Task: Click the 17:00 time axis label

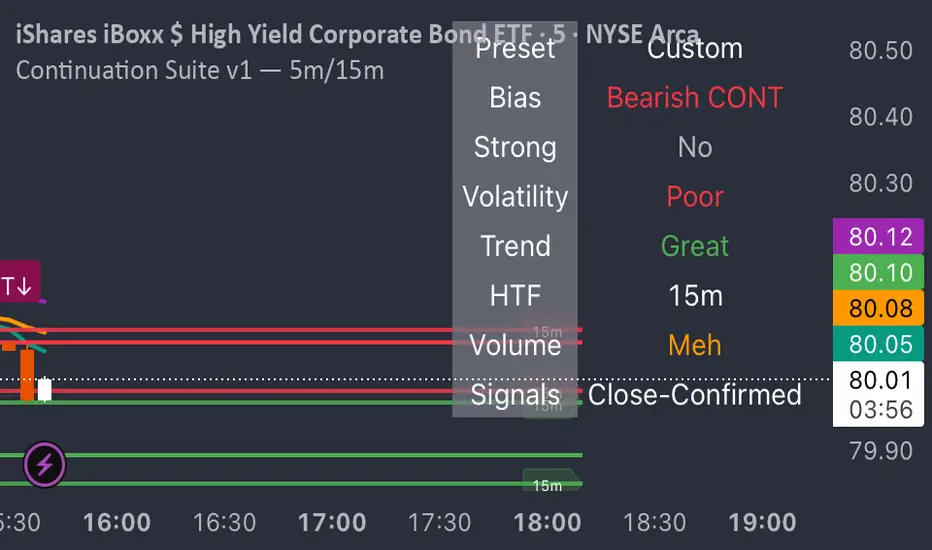Action: pos(332,522)
